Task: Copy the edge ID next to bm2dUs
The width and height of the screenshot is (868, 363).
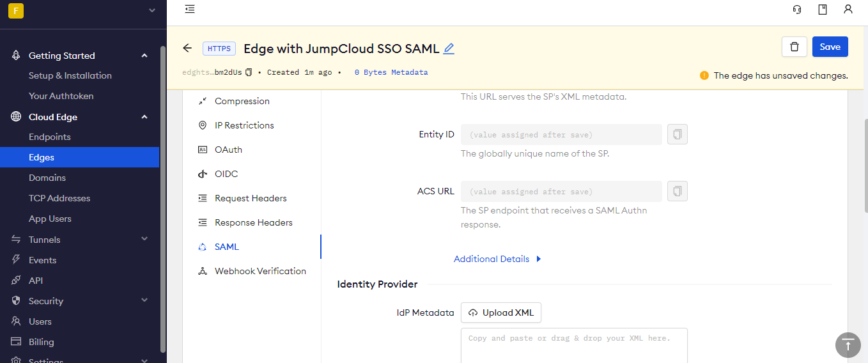Action: [x=249, y=72]
